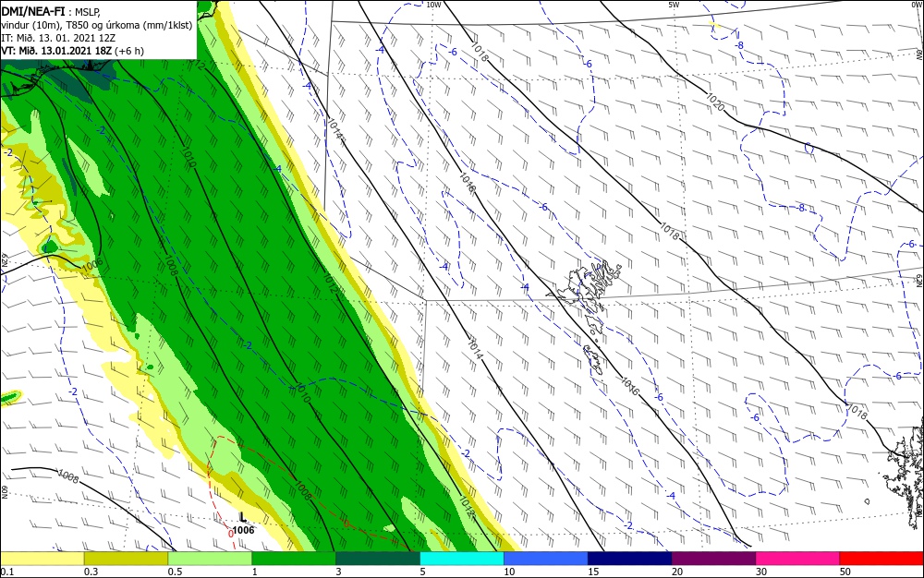Image resolution: width=924 pixels, height=578 pixels.
Task: Choose the purple 20–30 legend swatch
Action: coord(713,559)
